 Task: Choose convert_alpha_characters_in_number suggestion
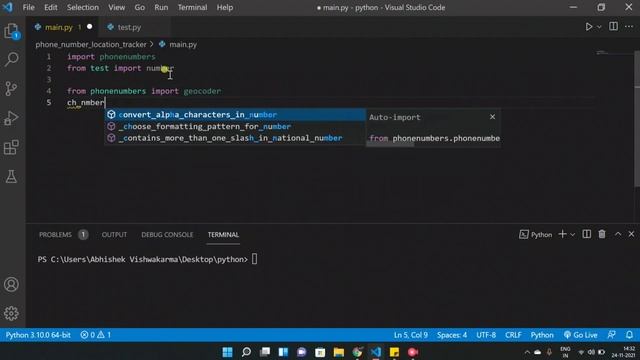coord(235,115)
